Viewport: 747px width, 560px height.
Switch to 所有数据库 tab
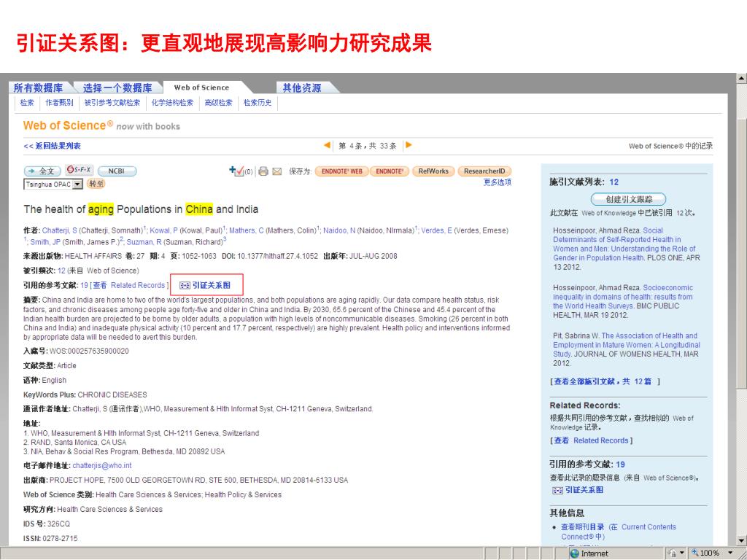coord(38,87)
